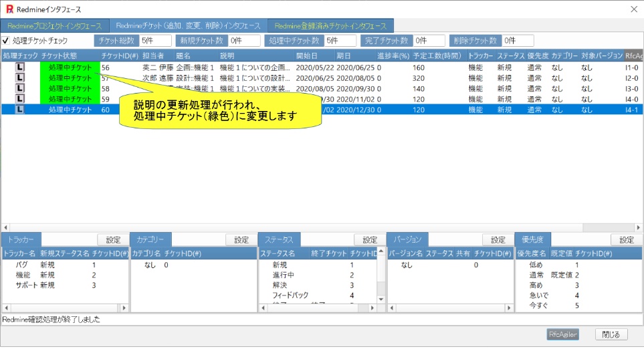Screen dimensions: 644x349
Task: Toggle the 処理チケットチェック checkbox
Action: click(6, 41)
